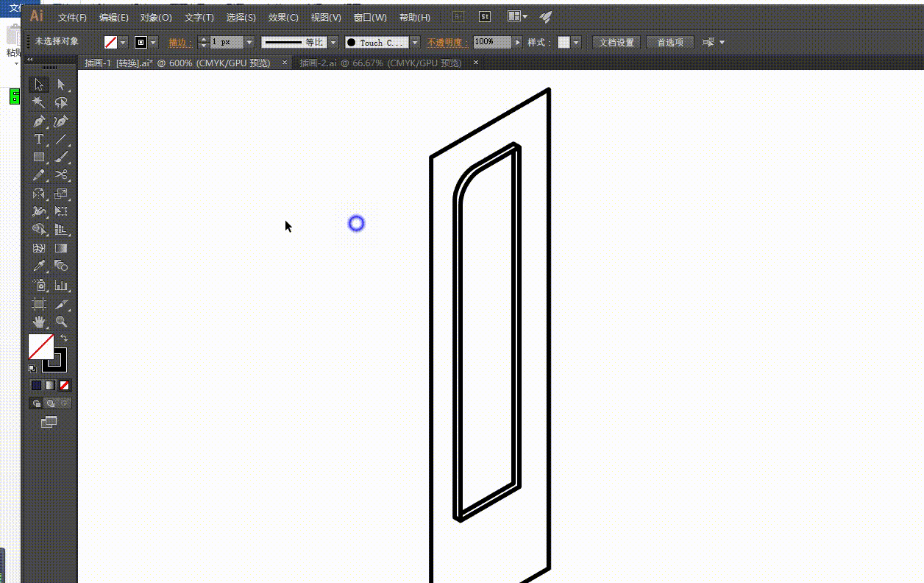The width and height of the screenshot is (924, 583).
Task: Swap fill and stroke colors
Action: coord(64,338)
